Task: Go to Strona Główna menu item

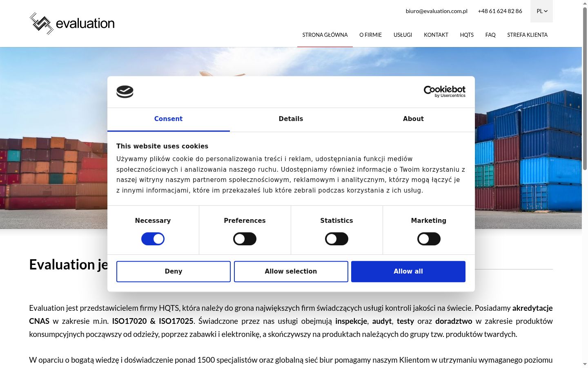Action: [325, 35]
